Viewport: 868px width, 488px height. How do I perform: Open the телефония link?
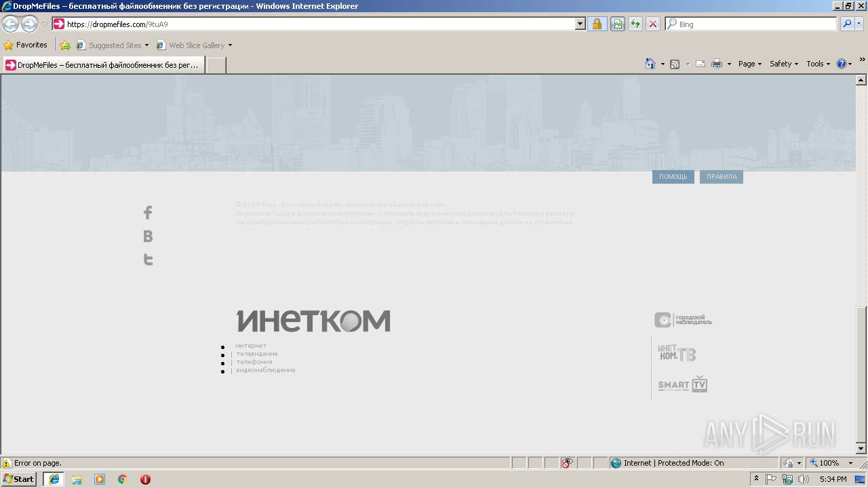[254, 362]
